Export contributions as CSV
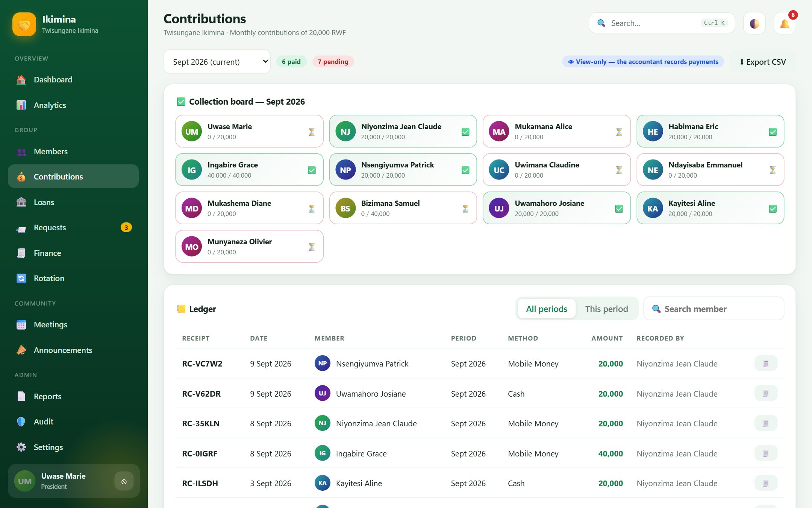Screen dimensions: 812x508 coord(762,62)
